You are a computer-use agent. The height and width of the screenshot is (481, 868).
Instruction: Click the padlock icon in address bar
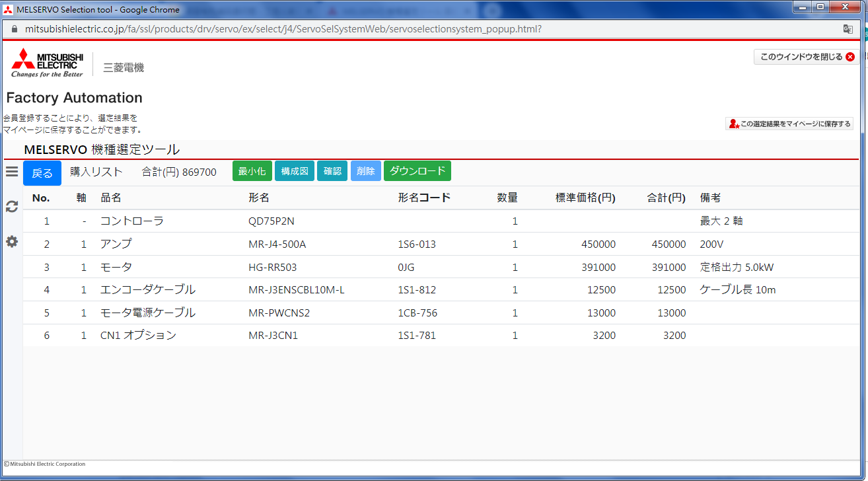(14, 29)
